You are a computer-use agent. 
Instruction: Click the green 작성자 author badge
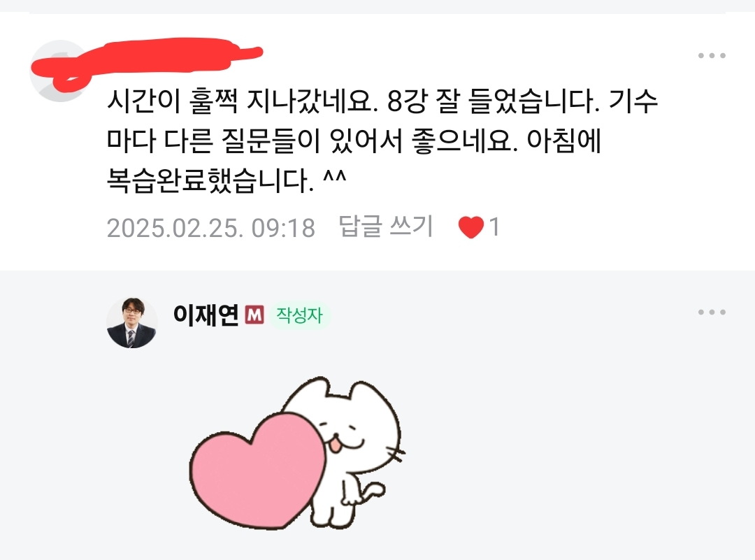click(299, 315)
